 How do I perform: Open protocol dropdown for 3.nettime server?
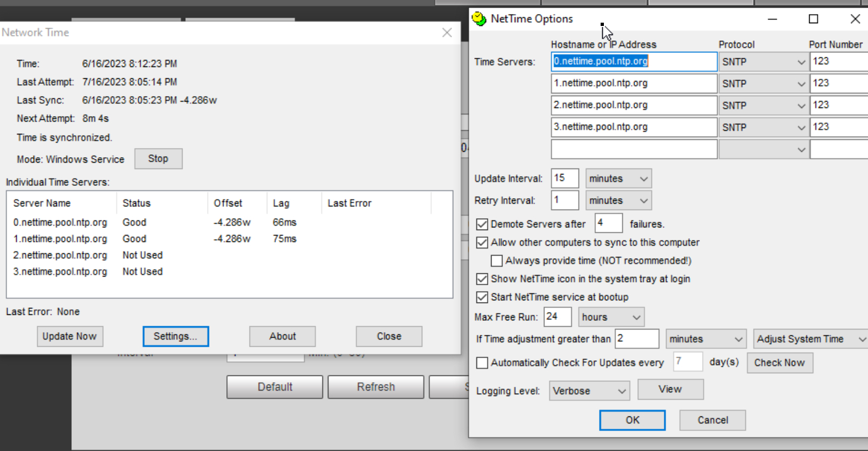764,127
